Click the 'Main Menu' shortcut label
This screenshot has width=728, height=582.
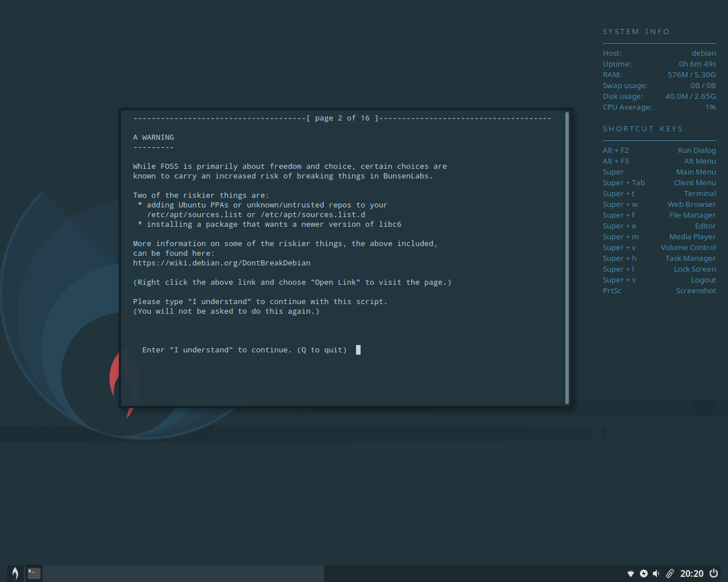point(696,172)
